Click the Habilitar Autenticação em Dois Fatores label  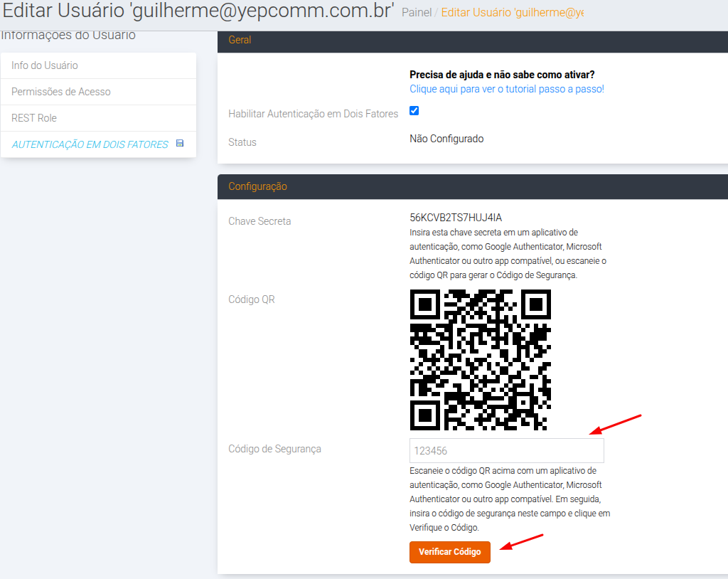(314, 114)
